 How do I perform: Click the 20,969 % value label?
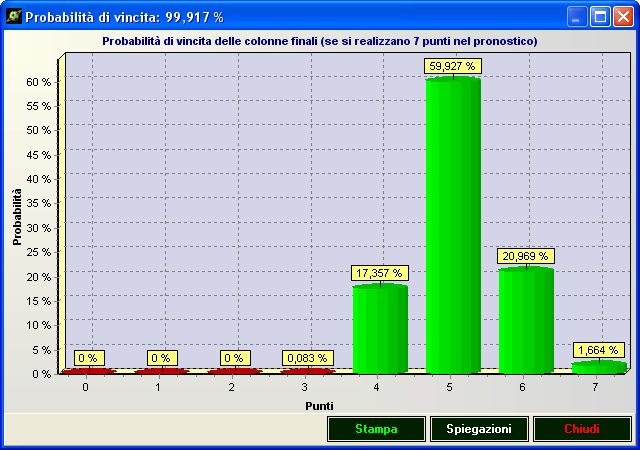(x=526, y=256)
